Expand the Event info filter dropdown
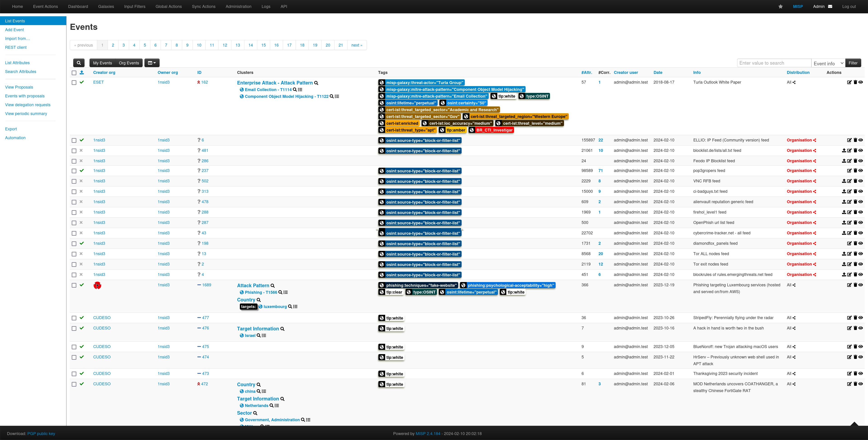Viewport: 868px width, 440px height. pos(828,63)
